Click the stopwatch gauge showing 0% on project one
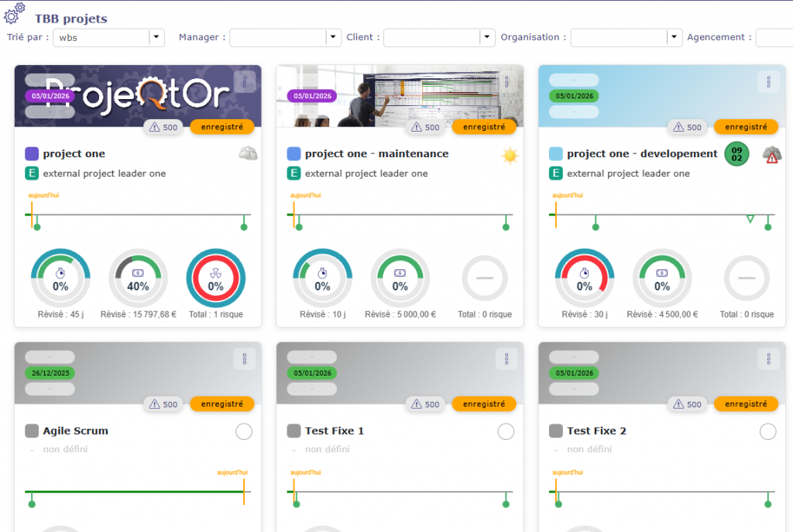The image size is (793, 532). point(60,278)
